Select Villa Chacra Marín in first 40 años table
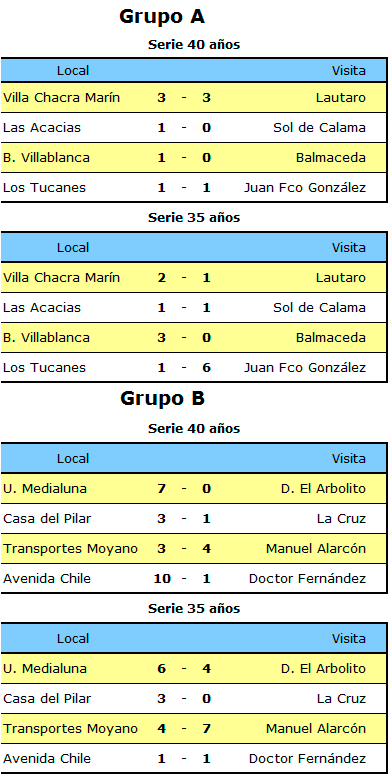 [61, 98]
